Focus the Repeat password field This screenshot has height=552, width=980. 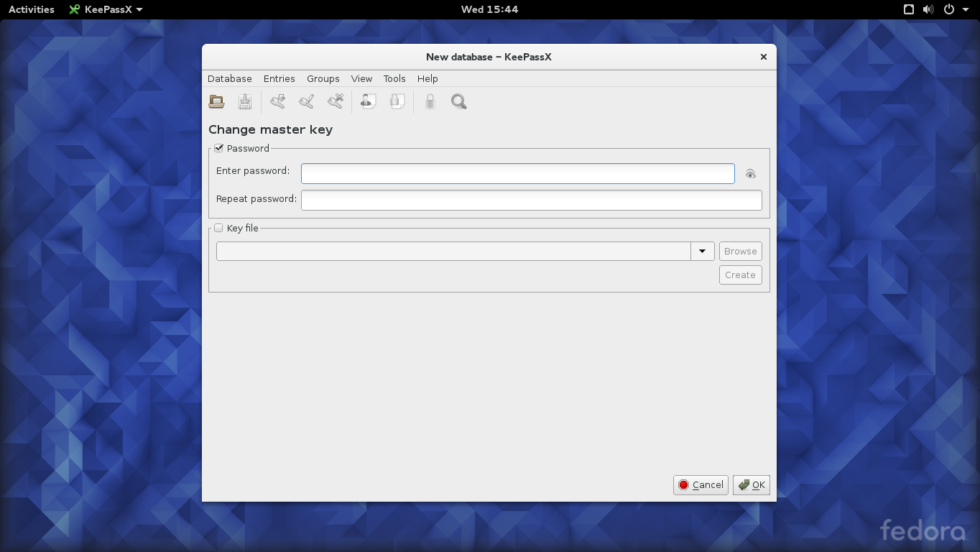532,200
